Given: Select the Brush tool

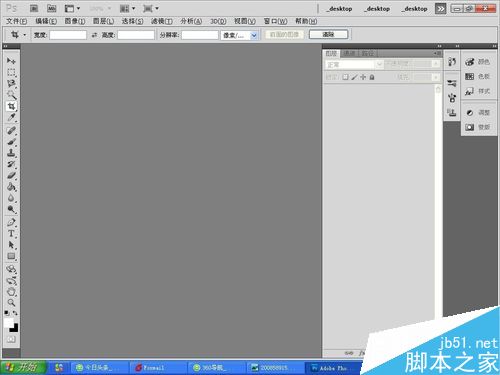Looking at the screenshot, I should 11,142.
